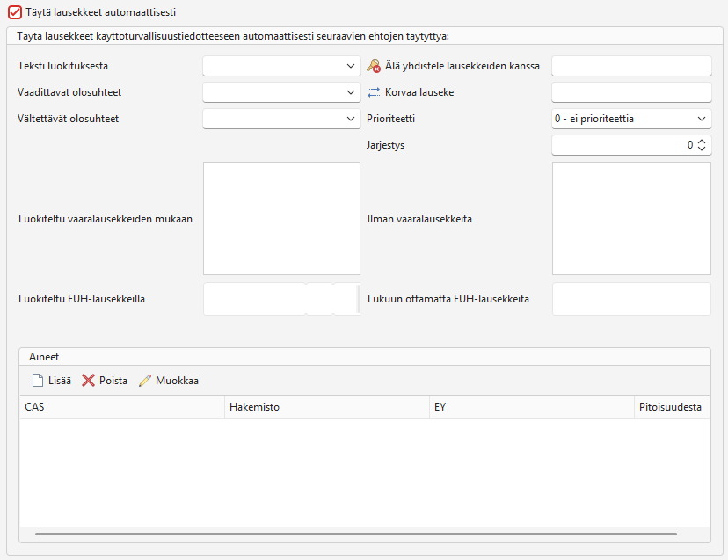
Task: Click the Poista button label
Action: [113, 381]
